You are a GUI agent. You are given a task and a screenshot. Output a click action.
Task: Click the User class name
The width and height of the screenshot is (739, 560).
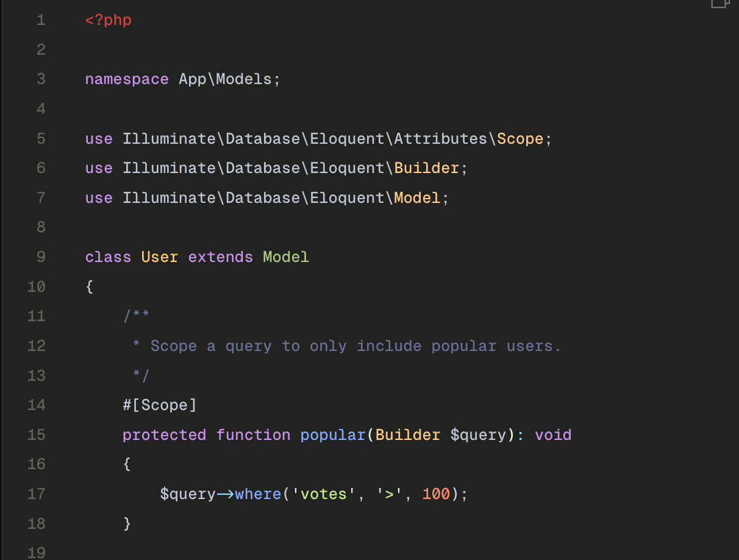[160, 257]
